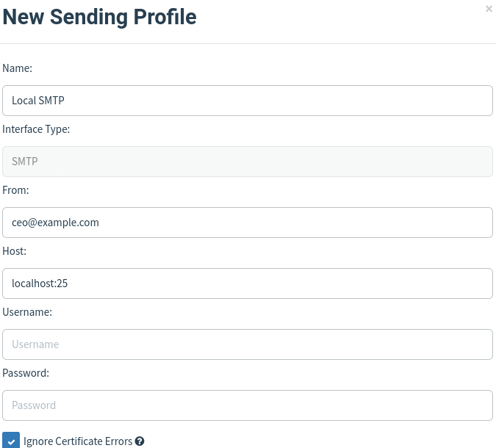Click the "localhost:25" host text
Screen dimensions: 496x448
tap(40, 283)
